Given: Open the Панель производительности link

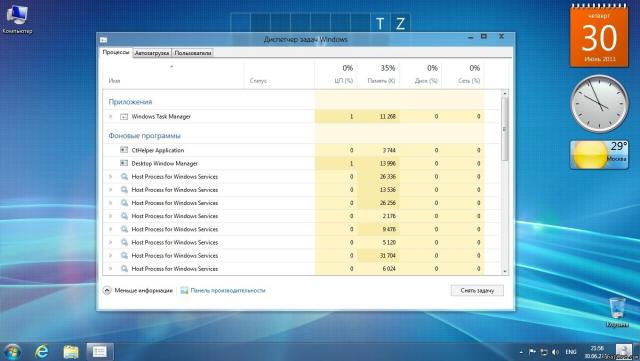Looking at the screenshot, I should (x=228, y=290).
